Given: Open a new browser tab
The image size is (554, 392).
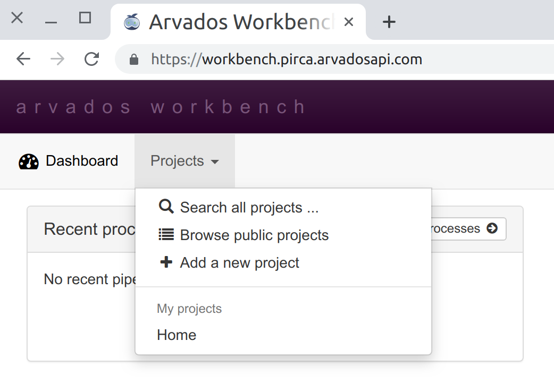Looking at the screenshot, I should 389,22.
